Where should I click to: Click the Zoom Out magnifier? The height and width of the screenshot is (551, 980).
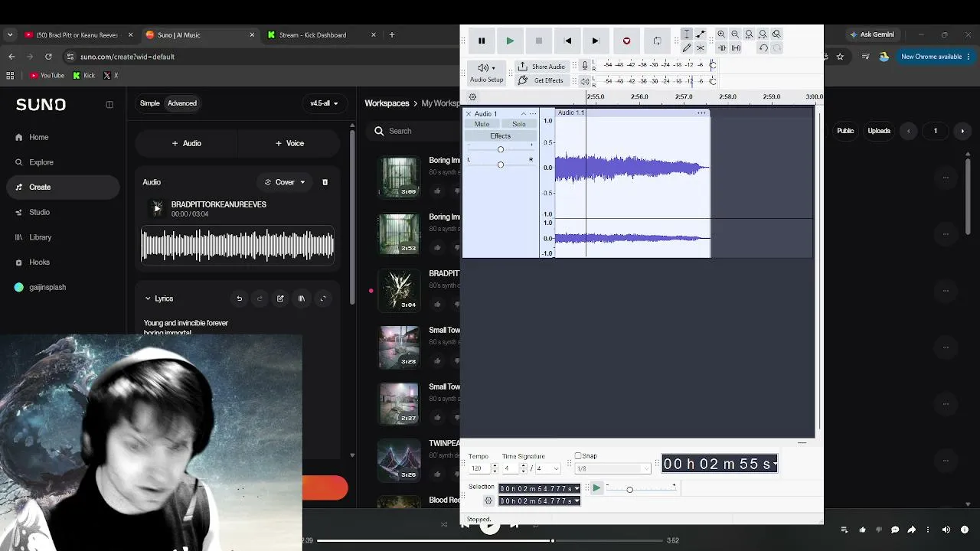[x=735, y=34]
